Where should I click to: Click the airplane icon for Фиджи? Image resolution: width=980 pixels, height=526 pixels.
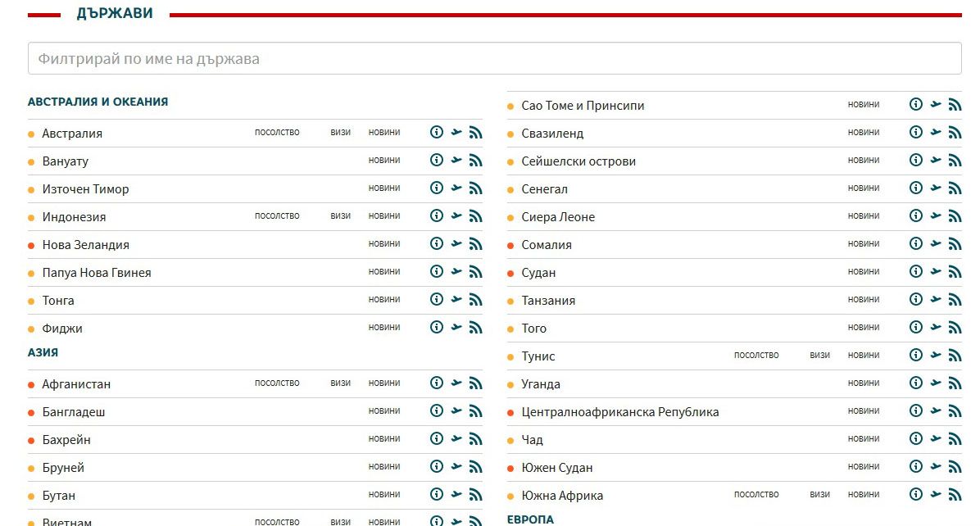click(456, 328)
